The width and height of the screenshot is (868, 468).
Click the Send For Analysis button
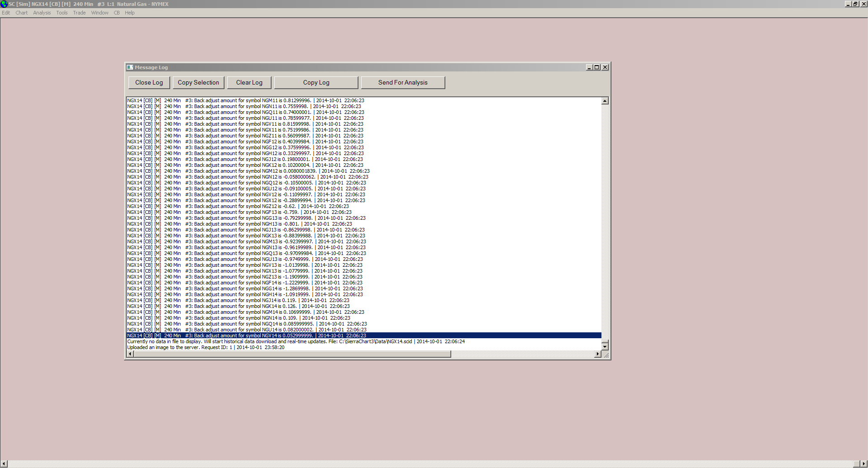tap(403, 82)
